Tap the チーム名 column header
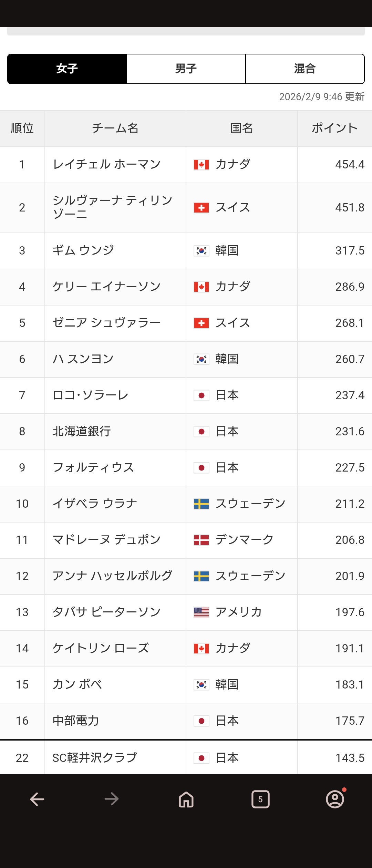The image size is (372, 868). pyautogui.click(x=115, y=128)
